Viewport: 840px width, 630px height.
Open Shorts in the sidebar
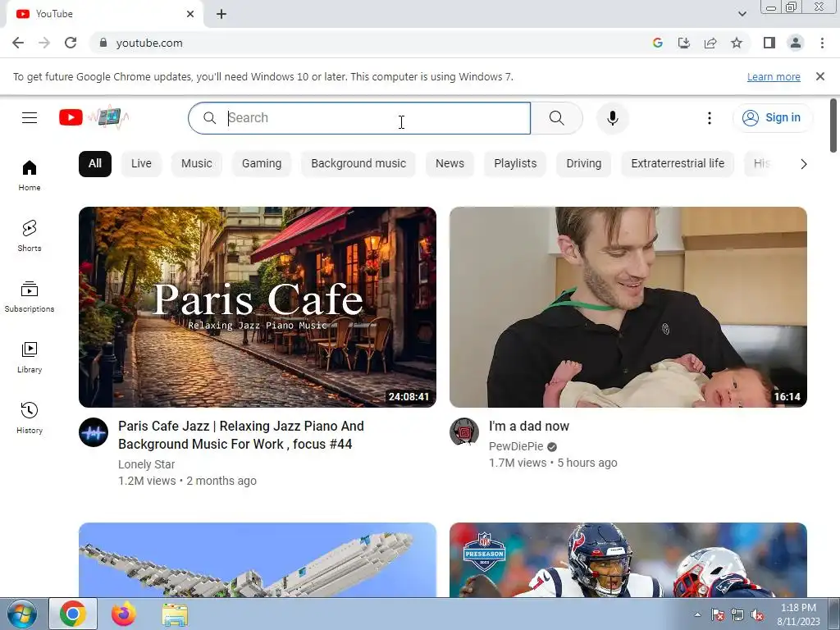[30, 235]
